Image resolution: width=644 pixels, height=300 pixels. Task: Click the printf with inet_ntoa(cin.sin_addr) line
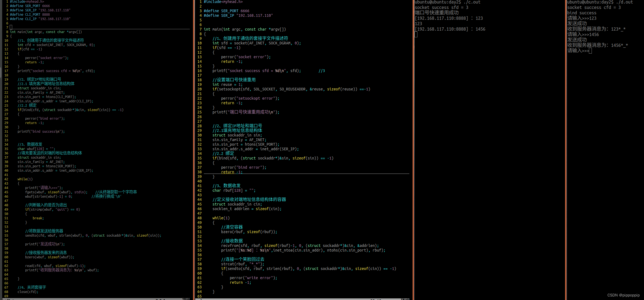click(303, 250)
